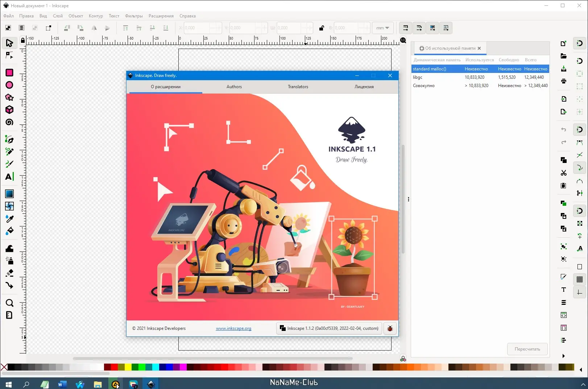This screenshot has width=588, height=389.
Task: Select the Selector arrow tool
Action: pos(9,43)
